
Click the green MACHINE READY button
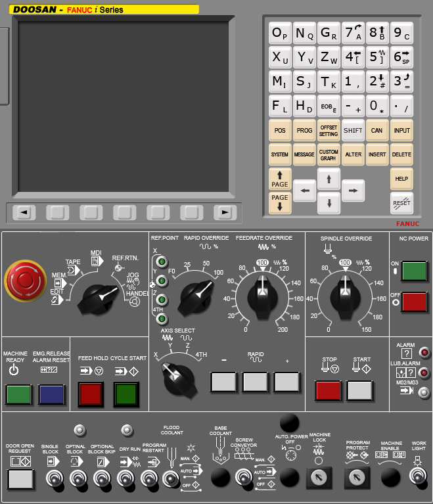19,394
